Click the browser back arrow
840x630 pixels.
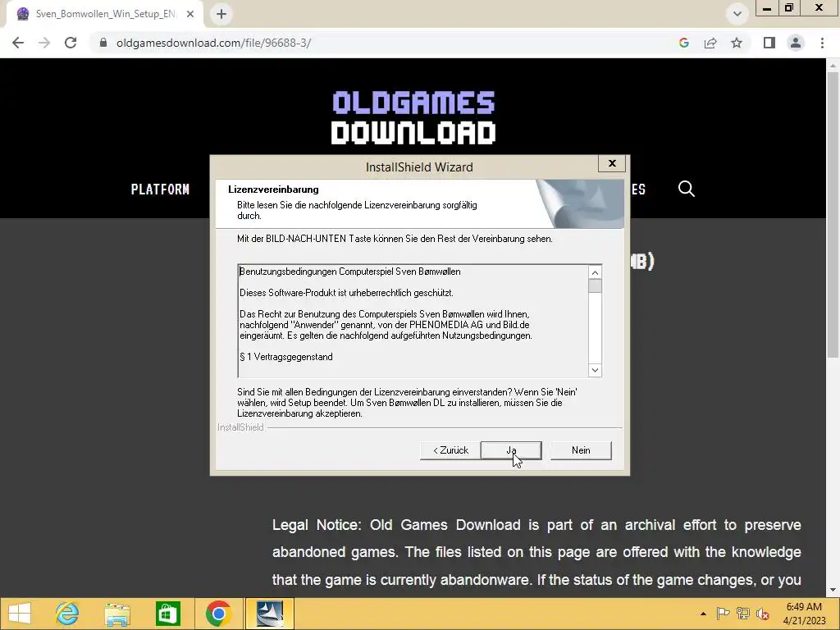pos(18,43)
